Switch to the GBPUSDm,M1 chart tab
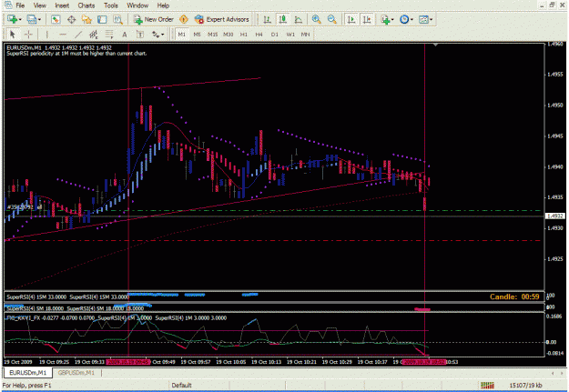This screenshot has width=569, height=392. [x=76, y=373]
